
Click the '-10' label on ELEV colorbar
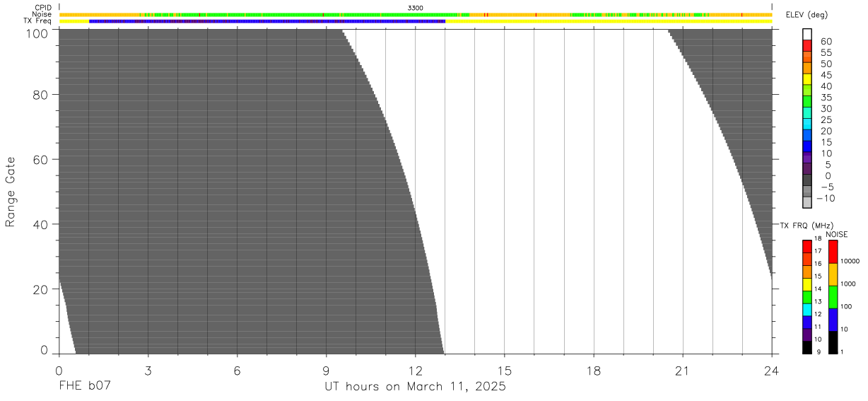pos(825,198)
